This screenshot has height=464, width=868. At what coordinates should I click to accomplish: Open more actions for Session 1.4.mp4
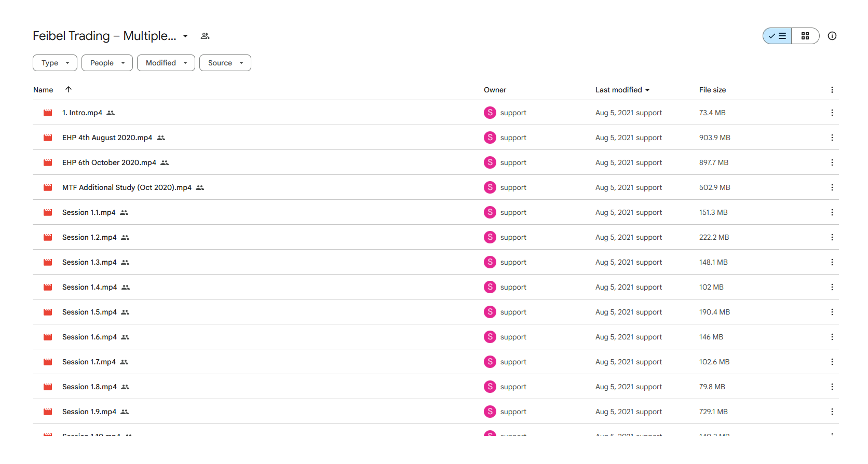coord(832,287)
